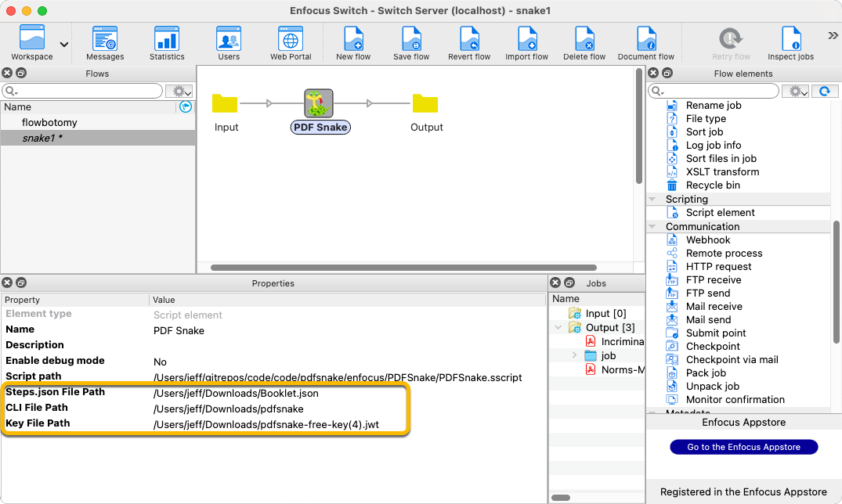This screenshot has height=504, width=842.
Task: Collapse the Output [3] jobs folder
Action: coord(558,327)
